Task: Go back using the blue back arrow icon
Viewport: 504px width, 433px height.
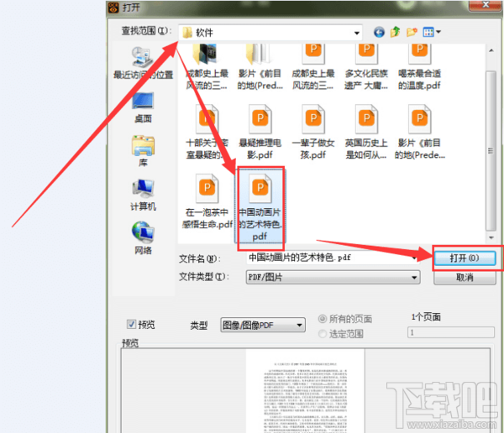Action: (379, 32)
